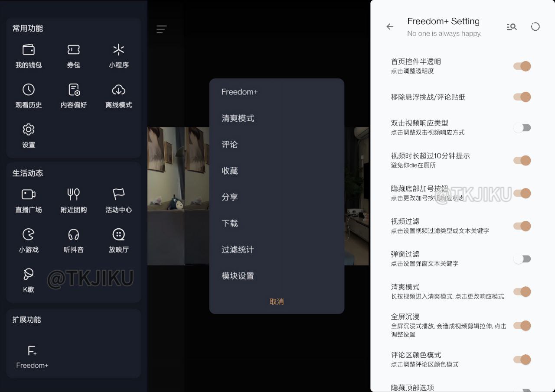This screenshot has height=392, width=555.
Task: Toggle 首页控件半透明 switch off
Action: pos(522,66)
